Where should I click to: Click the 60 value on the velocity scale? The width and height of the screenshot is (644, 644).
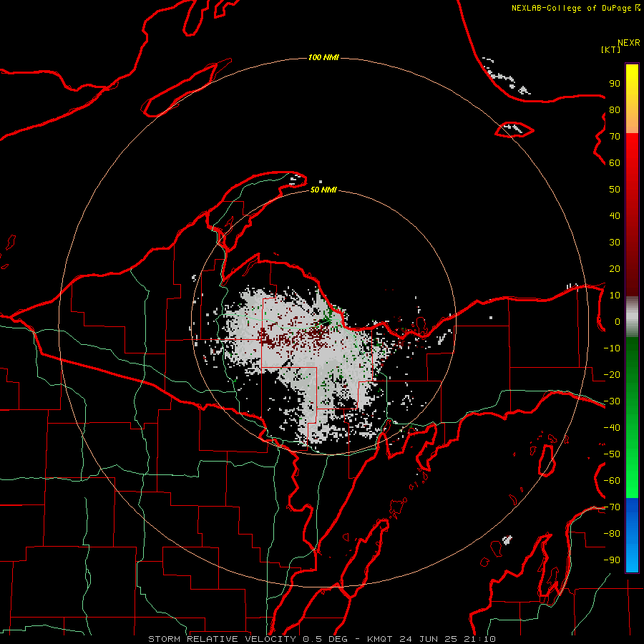coord(615,163)
